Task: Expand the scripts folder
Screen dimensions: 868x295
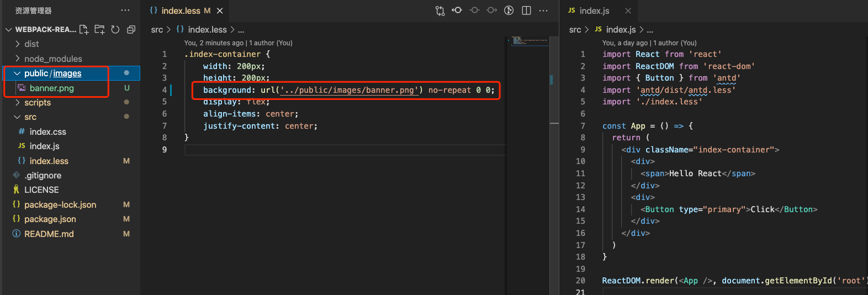Action: [x=38, y=102]
